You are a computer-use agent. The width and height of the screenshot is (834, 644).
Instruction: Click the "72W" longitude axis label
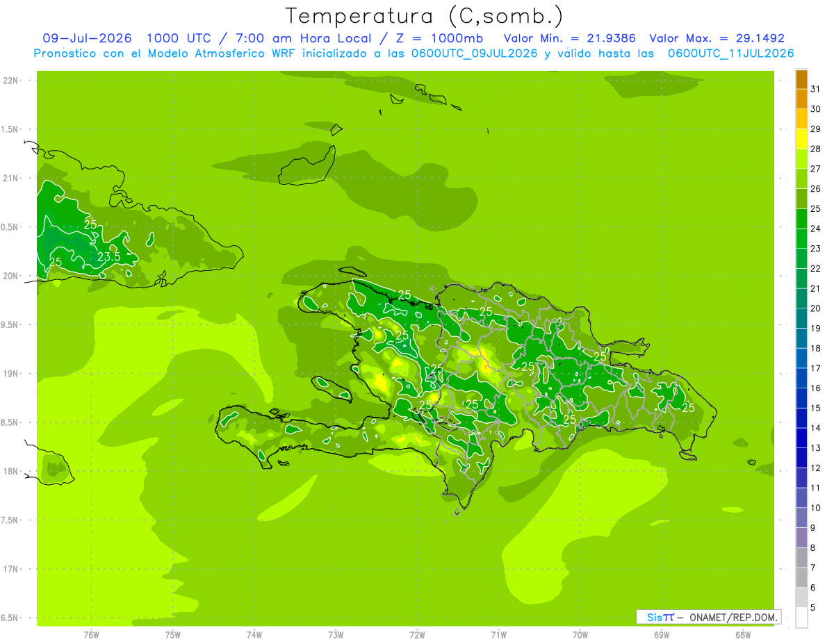417,635
